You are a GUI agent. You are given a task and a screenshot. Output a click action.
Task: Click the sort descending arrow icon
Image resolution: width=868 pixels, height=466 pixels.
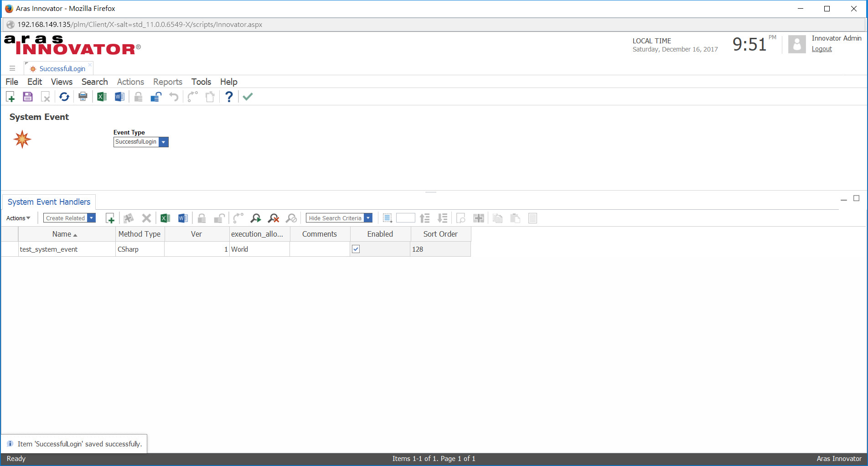coord(443,218)
